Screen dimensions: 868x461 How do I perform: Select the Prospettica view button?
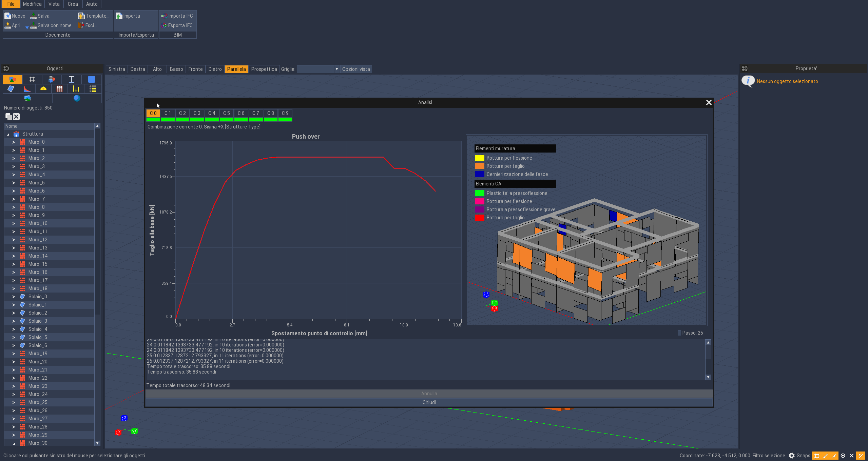(x=264, y=69)
